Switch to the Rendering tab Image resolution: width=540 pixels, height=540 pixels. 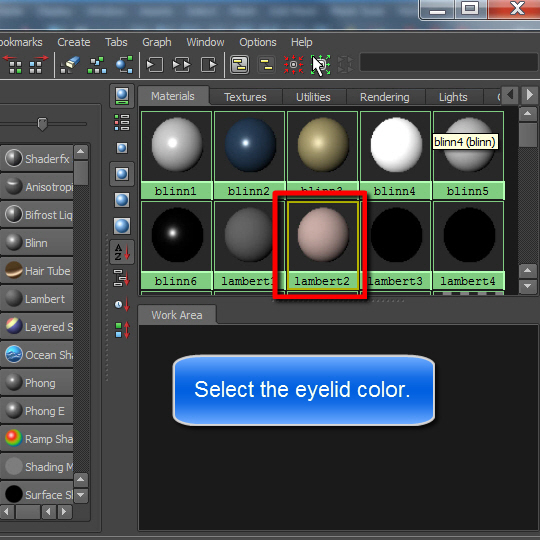[385, 97]
